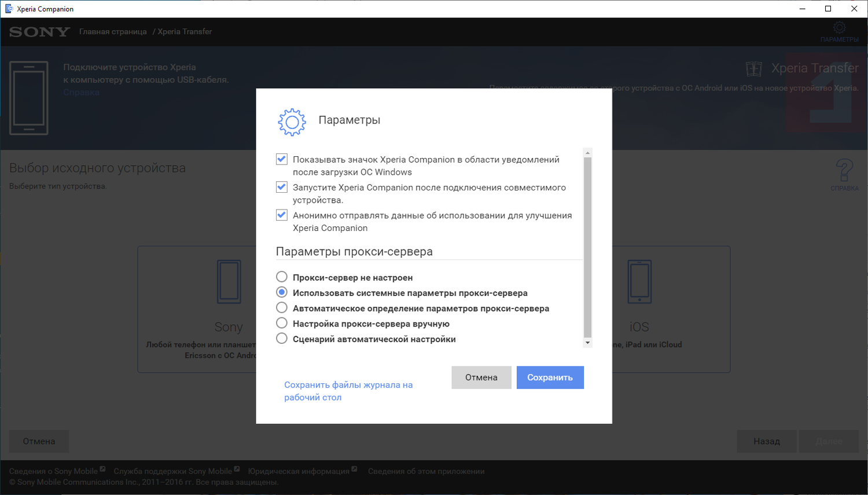
Task: Click the Sony phone device icon
Action: pos(229,282)
